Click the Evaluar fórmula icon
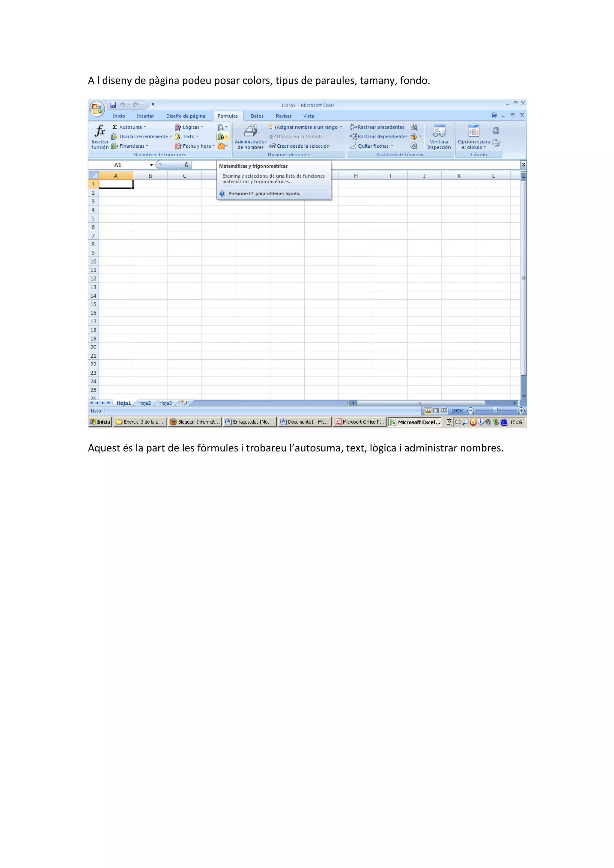Image resolution: width=614 pixels, height=868 pixels. point(414,146)
